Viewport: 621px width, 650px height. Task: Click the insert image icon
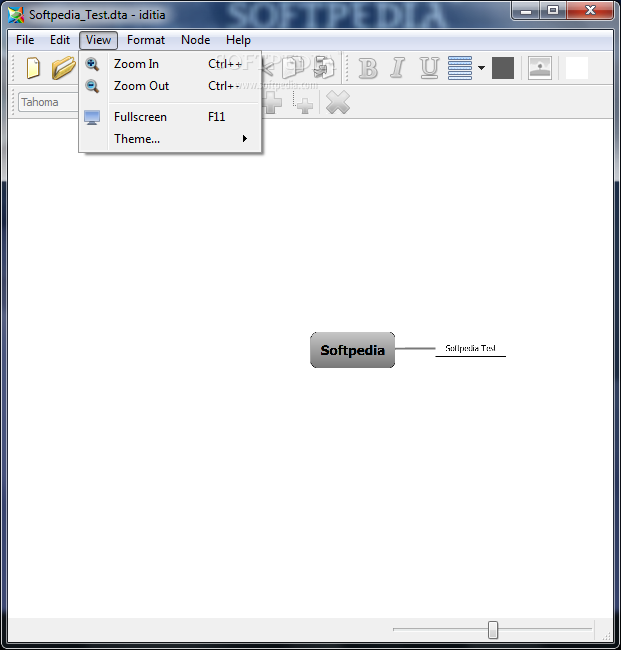point(540,68)
